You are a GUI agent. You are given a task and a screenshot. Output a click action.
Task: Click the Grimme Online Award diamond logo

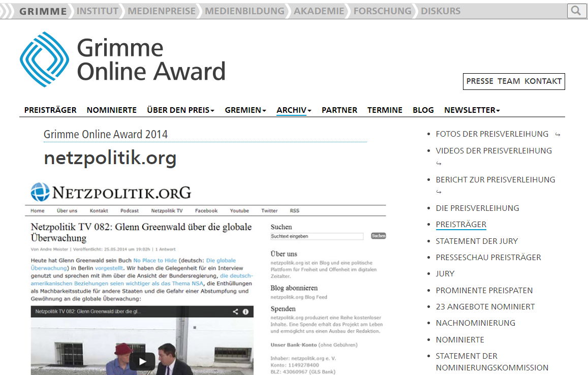tap(44, 59)
